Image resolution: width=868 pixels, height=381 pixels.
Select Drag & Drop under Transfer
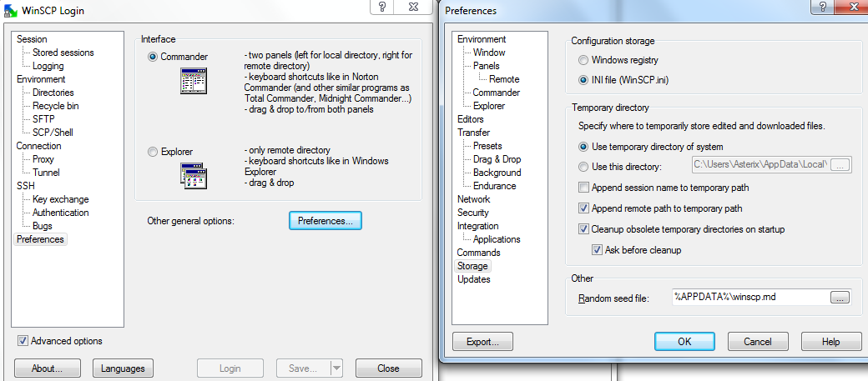[497, 159]
